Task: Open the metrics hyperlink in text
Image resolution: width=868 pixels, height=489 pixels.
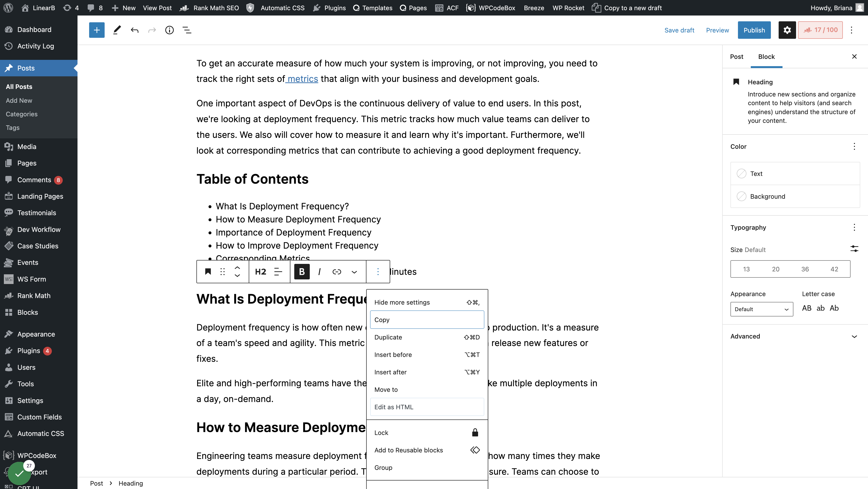Action: pyautogui.click(x=302, y=79)
